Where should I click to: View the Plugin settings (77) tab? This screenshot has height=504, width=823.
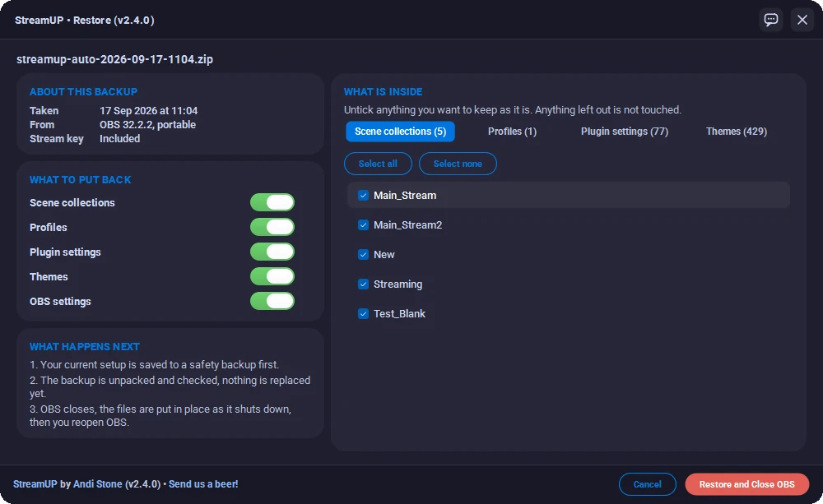point(625,132)
